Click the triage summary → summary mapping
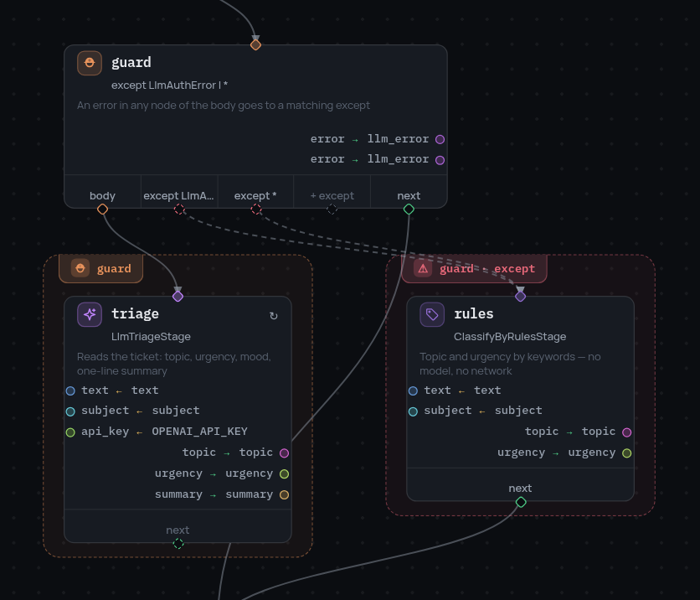700x600 pixels. 214,494
